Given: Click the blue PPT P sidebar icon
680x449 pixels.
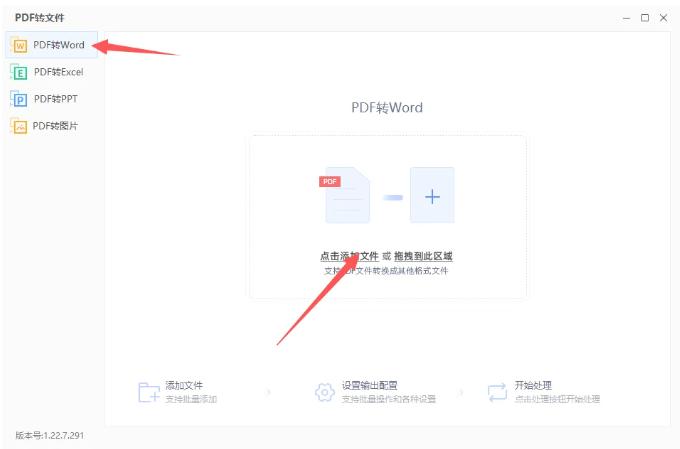Looking at the screenshot, I should click(19, 99).
